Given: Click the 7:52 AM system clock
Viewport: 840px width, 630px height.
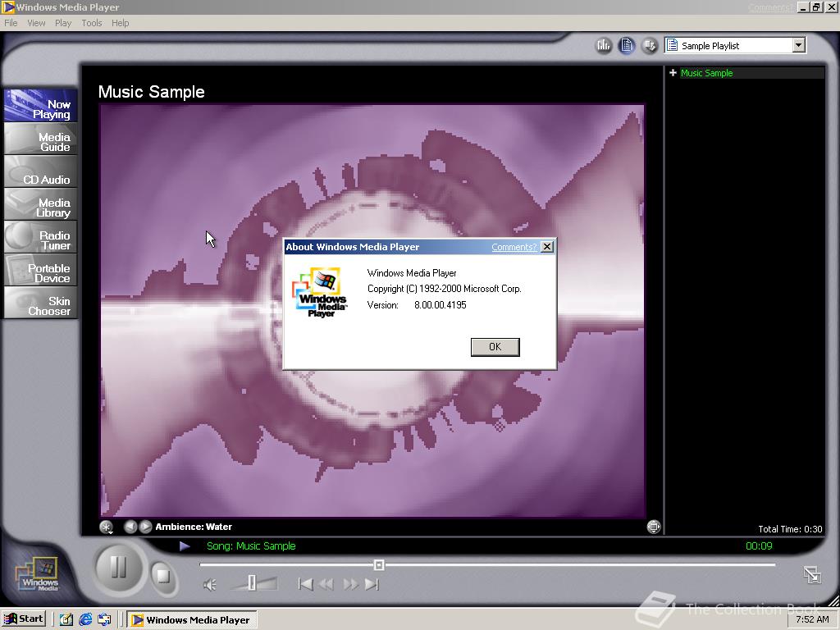Looking at the screenshot, I should (x=812, y=619).
